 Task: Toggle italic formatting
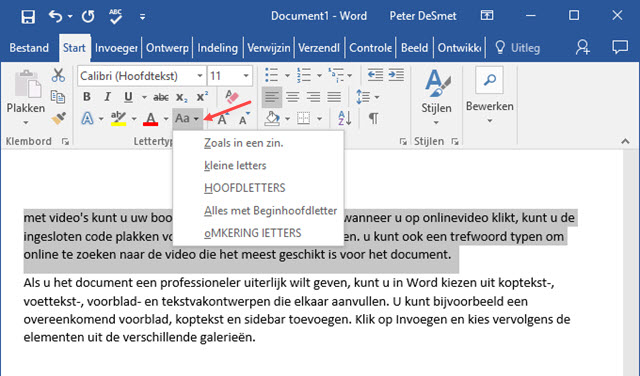pos(107,97)
